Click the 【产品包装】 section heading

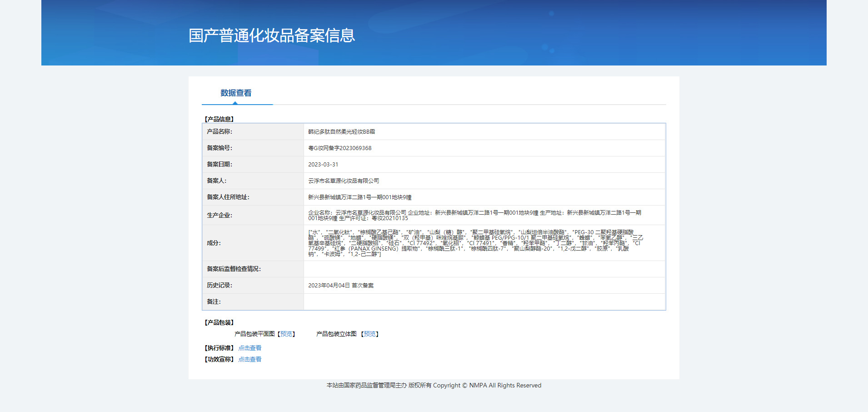click(219, 322)
